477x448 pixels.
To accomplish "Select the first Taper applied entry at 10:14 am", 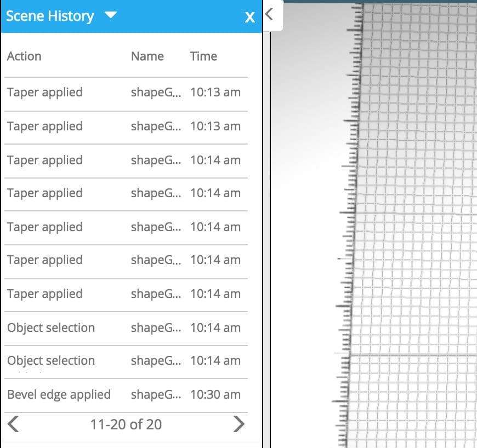I will click(45, 160).
